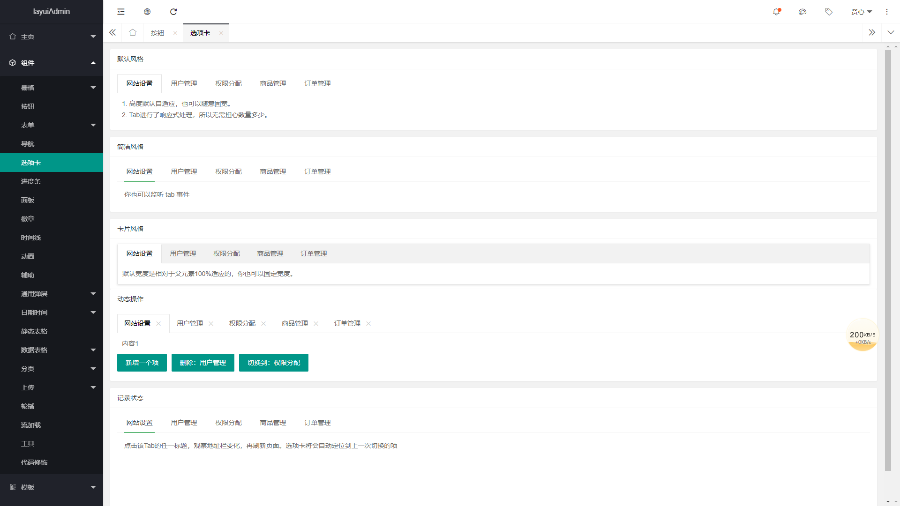Click the page vertical scrollbar
900x506 pixels.
887,261
